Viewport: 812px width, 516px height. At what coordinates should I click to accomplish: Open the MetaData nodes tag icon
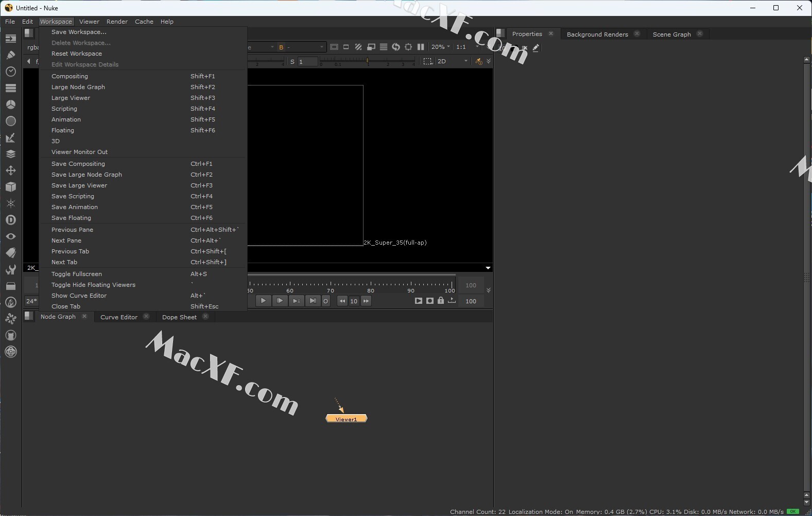(x=10, y=252)
